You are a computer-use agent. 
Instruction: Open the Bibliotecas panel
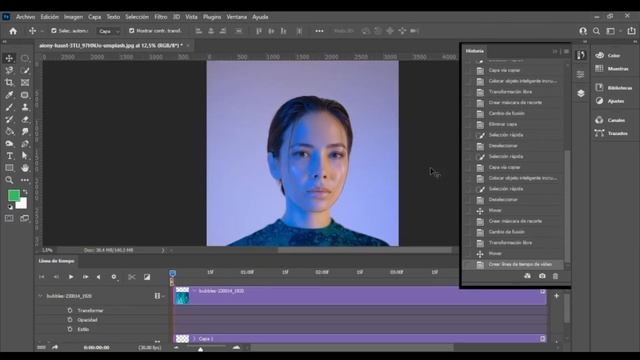pos(614,88)
